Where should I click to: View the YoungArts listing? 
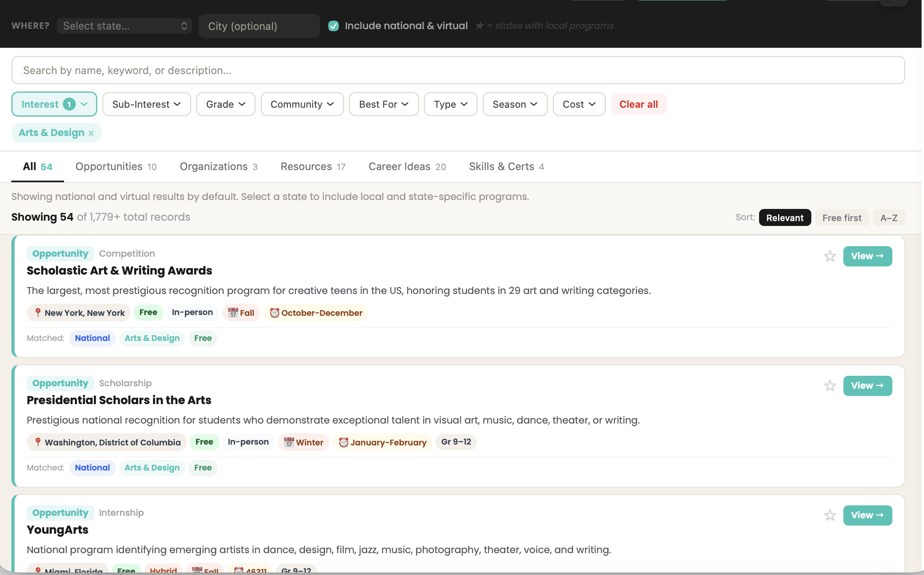pyautogui.click(x=867, y=515)
